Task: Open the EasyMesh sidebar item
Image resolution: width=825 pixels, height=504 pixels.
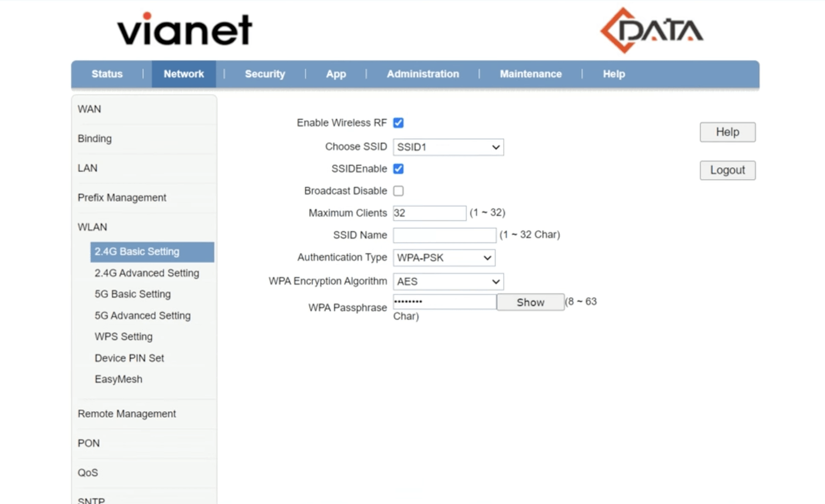Action: 118,379
